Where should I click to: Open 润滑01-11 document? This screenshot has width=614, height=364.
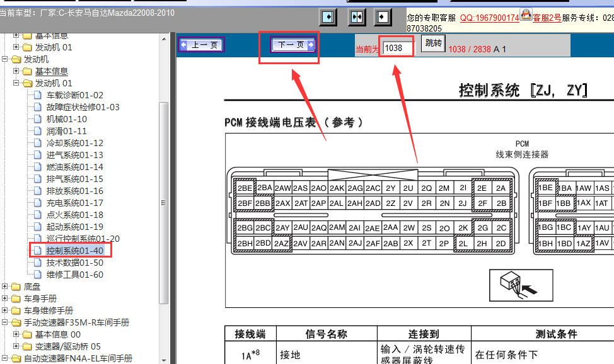pos(67,131)
